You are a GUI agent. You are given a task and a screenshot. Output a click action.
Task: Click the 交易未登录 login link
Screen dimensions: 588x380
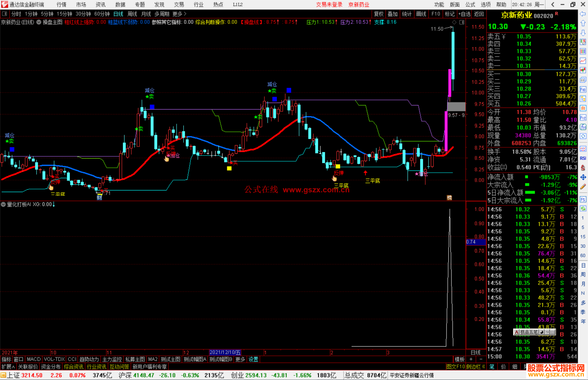tap(329, 4)
